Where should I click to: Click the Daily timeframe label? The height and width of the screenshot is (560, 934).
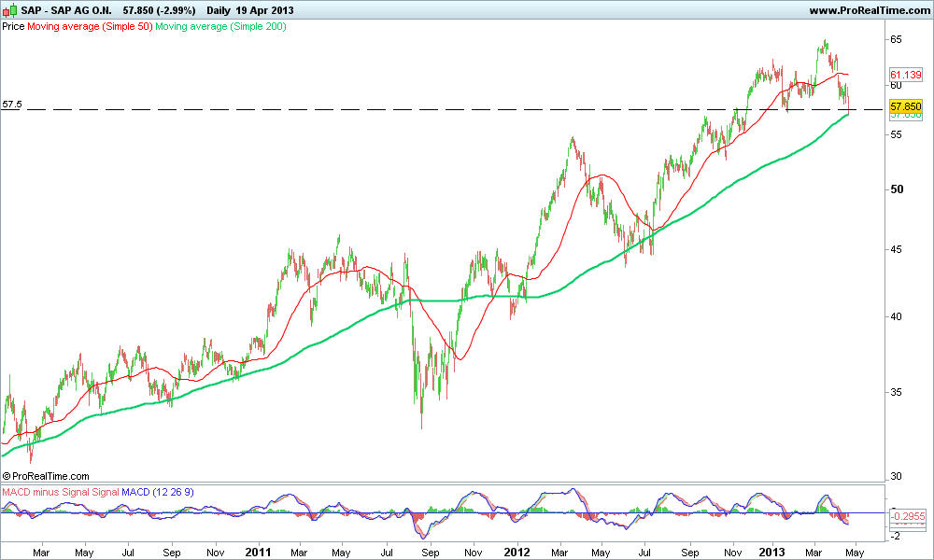click(x=219, y=10)
